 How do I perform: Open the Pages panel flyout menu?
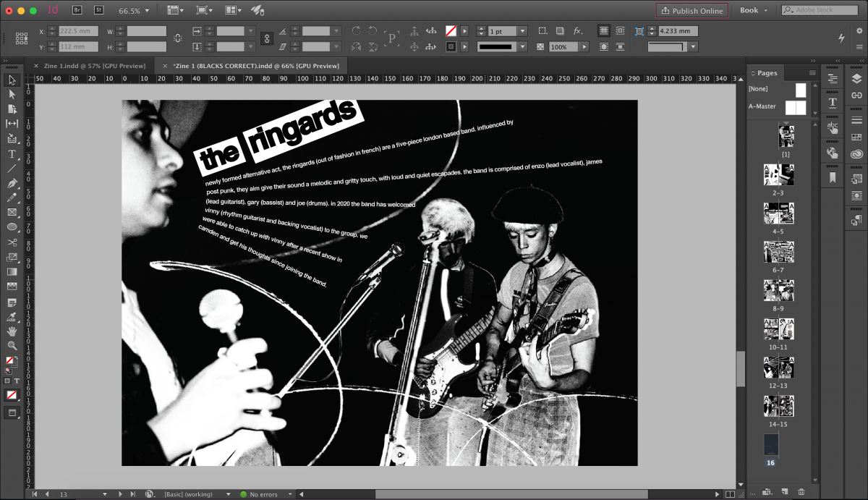tap(812, 73)
